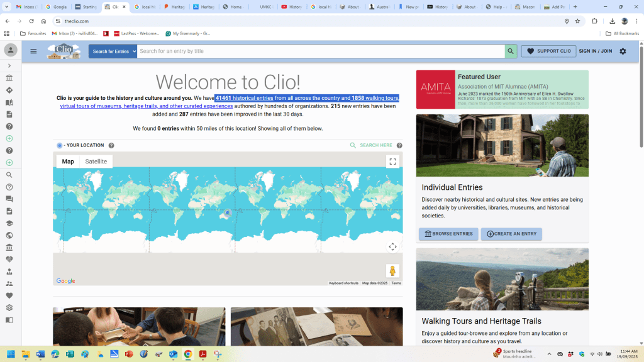Viewport: 644px width, 362px height.
Task: Open the Search for Entries dropdown
Action: point(113,52)
